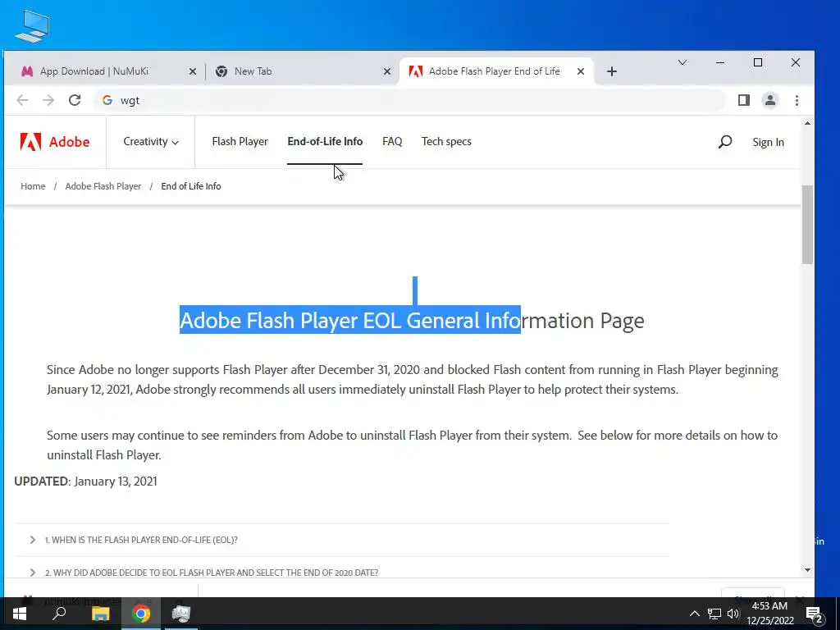The height and width of the screenshot is (630, 840).
Task: Open End-of-Life Info nav item
Action: pos(325,141)
